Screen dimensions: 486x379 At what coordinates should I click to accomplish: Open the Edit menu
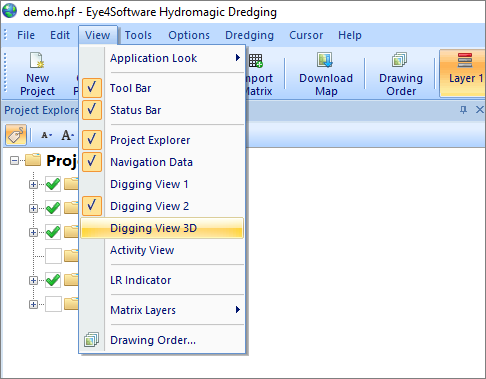[60, 35]
